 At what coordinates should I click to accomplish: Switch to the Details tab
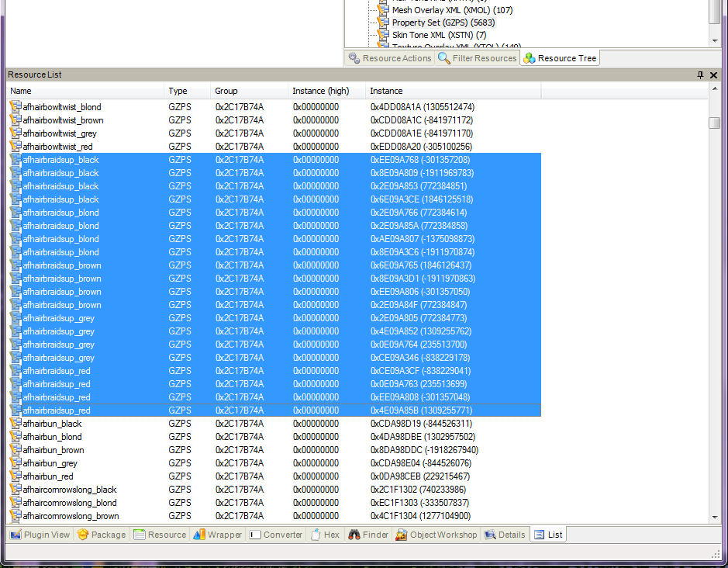(x=505, y=535)
